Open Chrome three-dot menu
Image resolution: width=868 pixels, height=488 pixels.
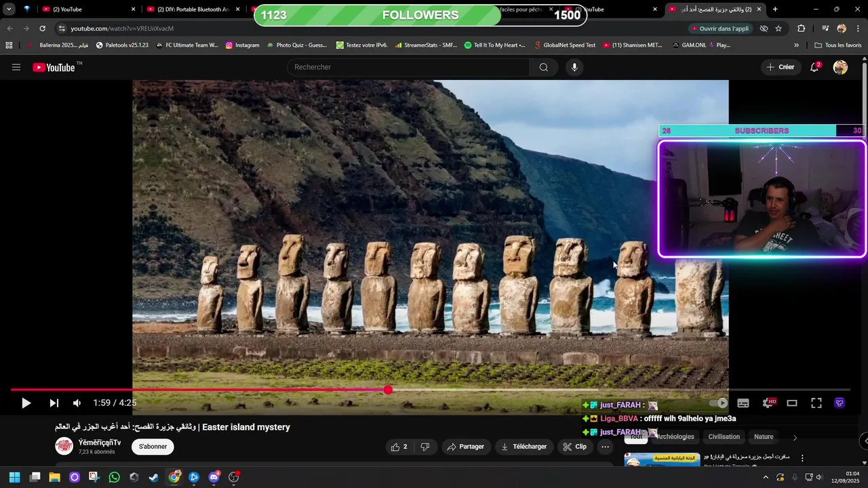[x=859, y=28]
